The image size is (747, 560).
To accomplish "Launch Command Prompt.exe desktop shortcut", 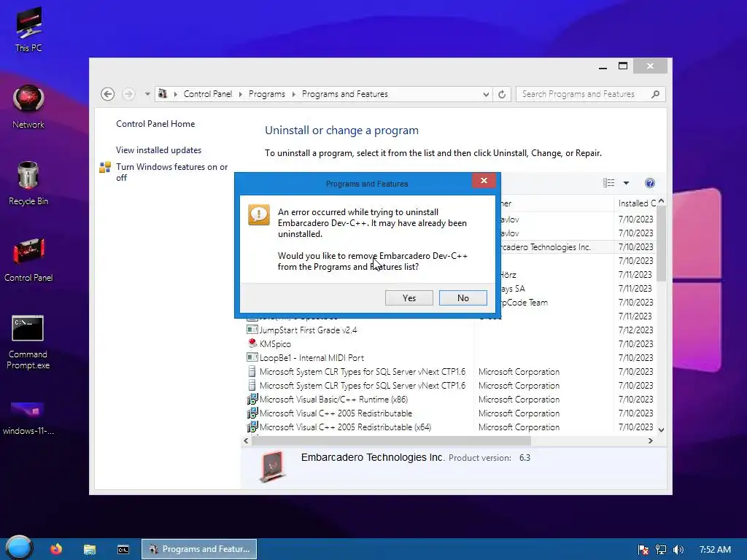I will [x=28, y=343].
